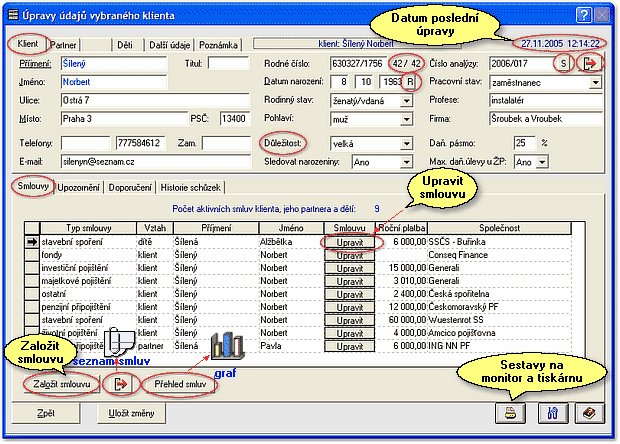Expand the Rodinný stav dropdown
Screen dimensions: 620x444
(408, 101)
